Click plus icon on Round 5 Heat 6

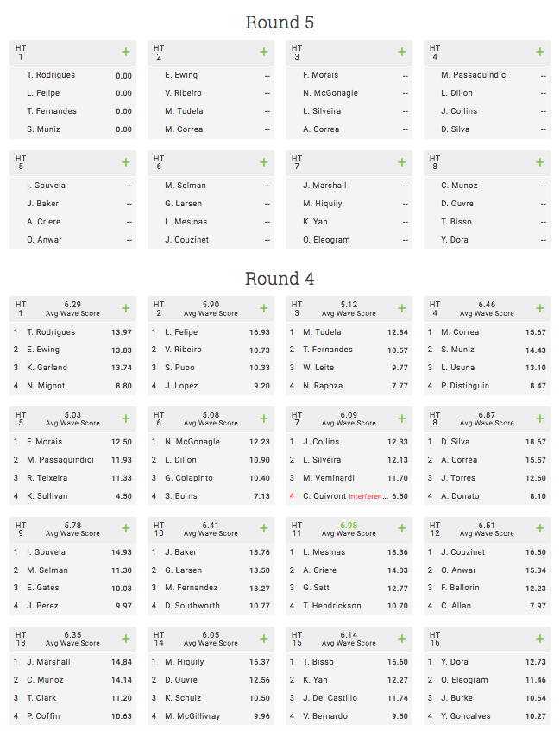coord(264,162)
